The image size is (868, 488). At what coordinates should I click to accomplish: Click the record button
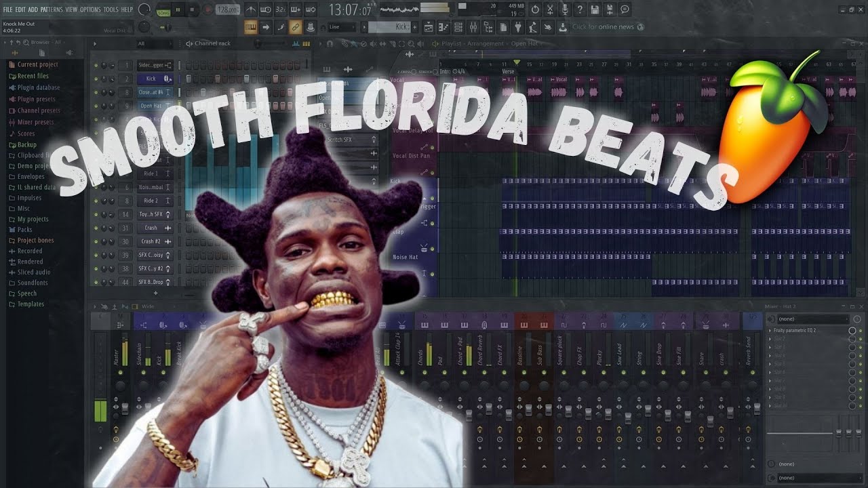207,10
